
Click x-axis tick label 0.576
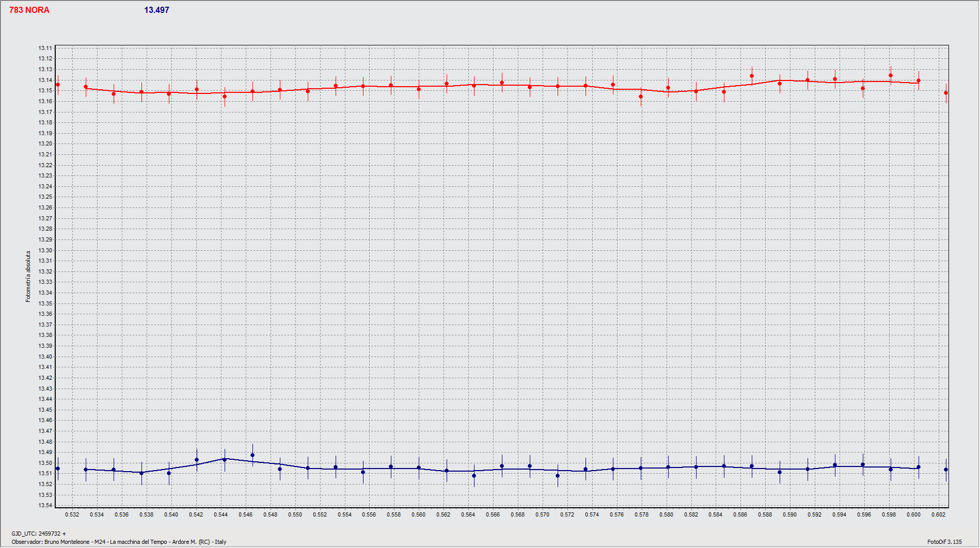tap(617, 514)
